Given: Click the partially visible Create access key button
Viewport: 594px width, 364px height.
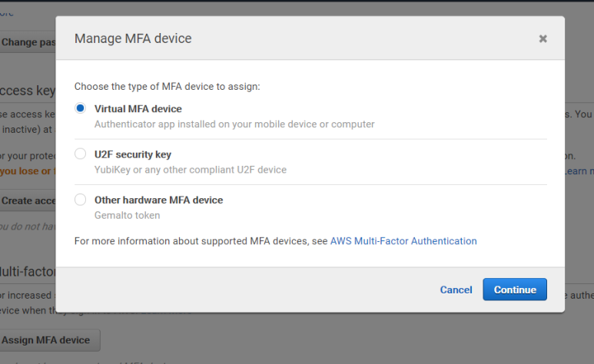Looking at the screenshot, I should [28, 200].
